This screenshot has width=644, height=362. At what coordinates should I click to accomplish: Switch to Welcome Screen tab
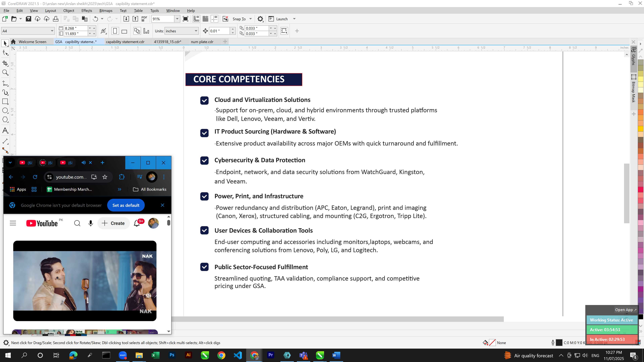tap(32, 42)
